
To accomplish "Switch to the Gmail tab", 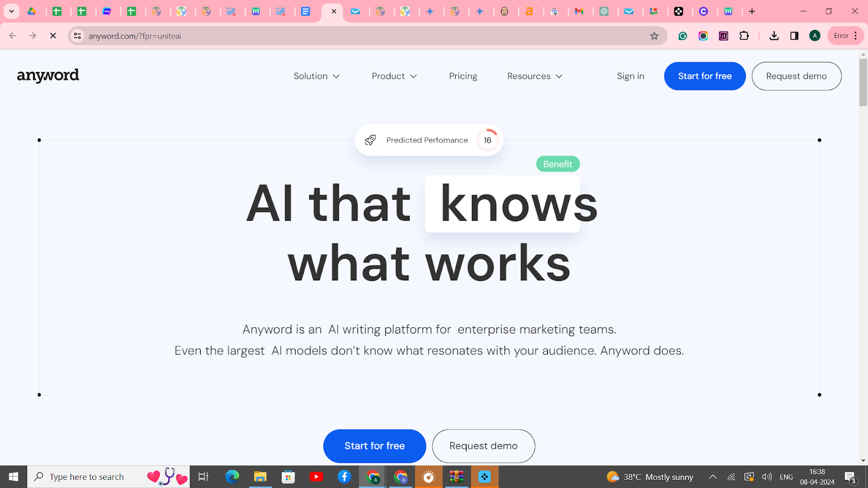I will point(579,11).
